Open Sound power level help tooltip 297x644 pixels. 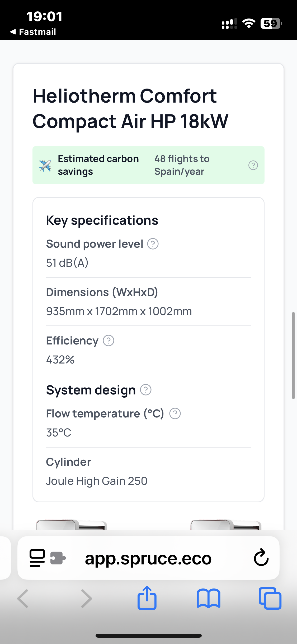[153, 244]
